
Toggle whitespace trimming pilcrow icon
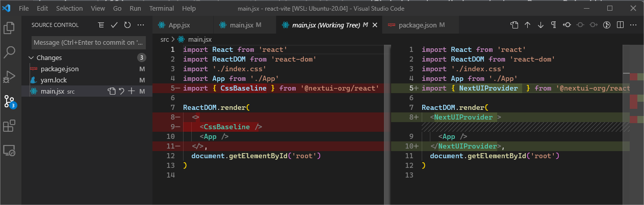tap(553, 25)
